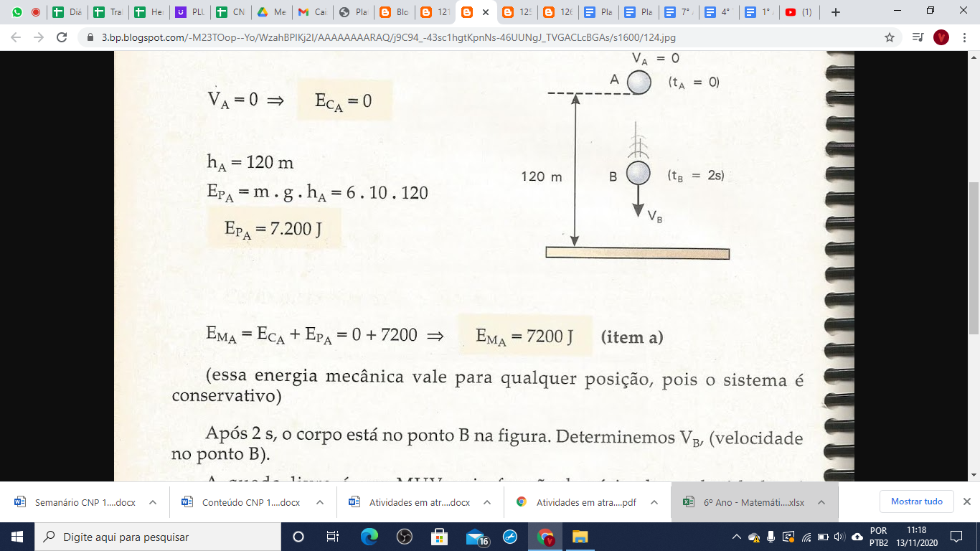980x551 pixels.
Task: Switch to the WhatsApp pinned tab
Action: pos(17,12)
